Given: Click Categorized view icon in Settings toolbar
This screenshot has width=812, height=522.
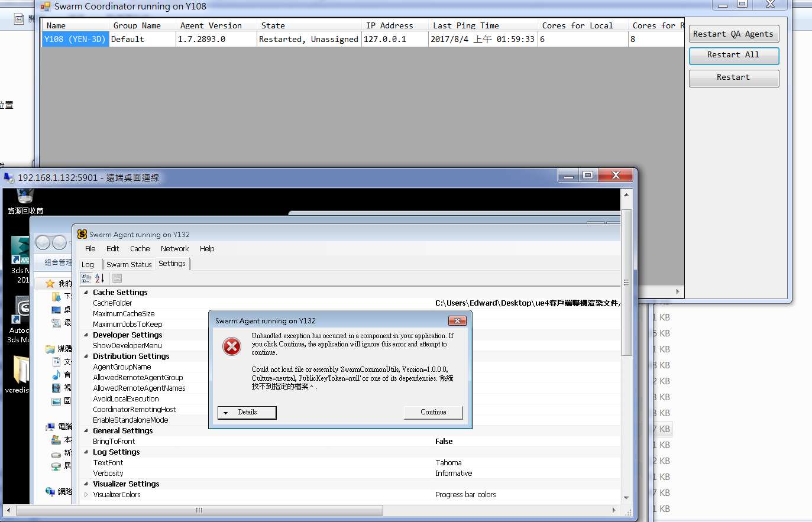Looking at the screenshot, I should pos(86,278).
